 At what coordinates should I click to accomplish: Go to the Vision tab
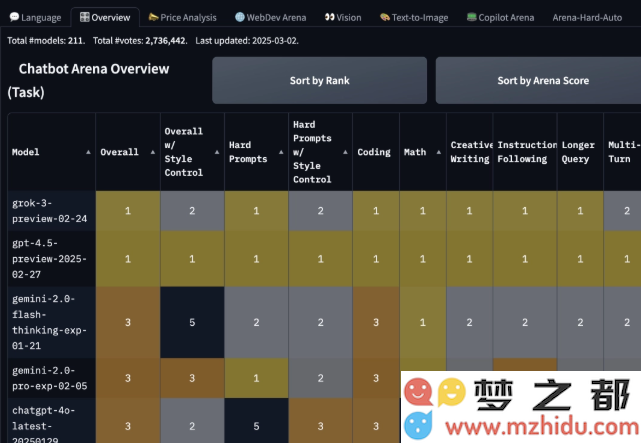point(343,18)
